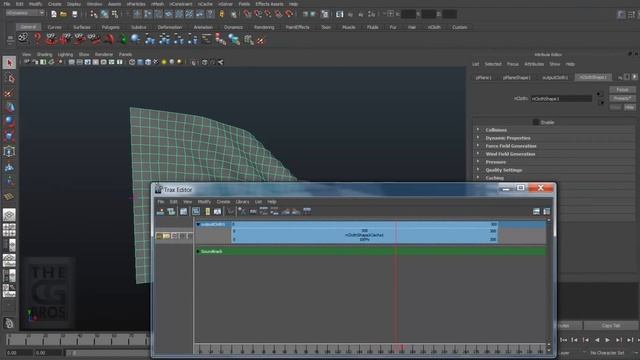Click the main time slider below the viewport
The height and width of the screenshot is (360, 640).
tap(78, 340)
